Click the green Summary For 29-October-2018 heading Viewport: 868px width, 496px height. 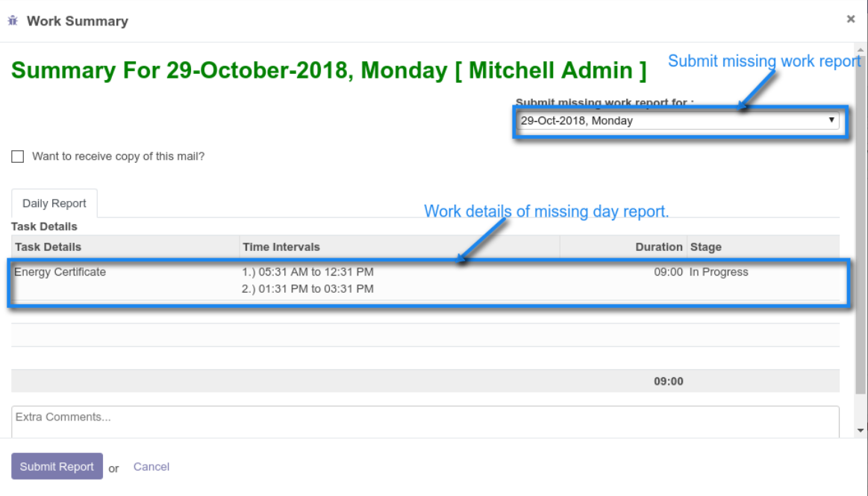pyautogui.click(x=328, y=71)
